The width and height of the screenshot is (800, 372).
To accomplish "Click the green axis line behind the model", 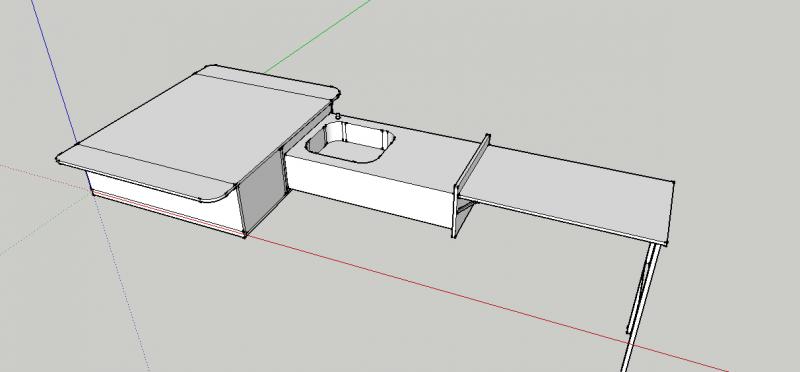I will tap(317, 36).
